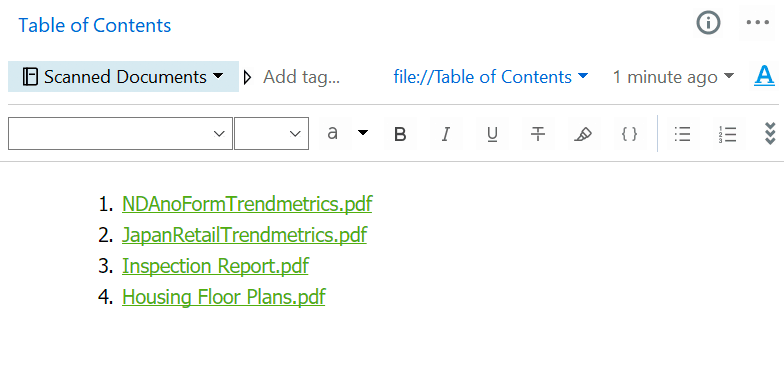Open the font color dropdown arrow

pyautogui.click(x=364, y=132)
